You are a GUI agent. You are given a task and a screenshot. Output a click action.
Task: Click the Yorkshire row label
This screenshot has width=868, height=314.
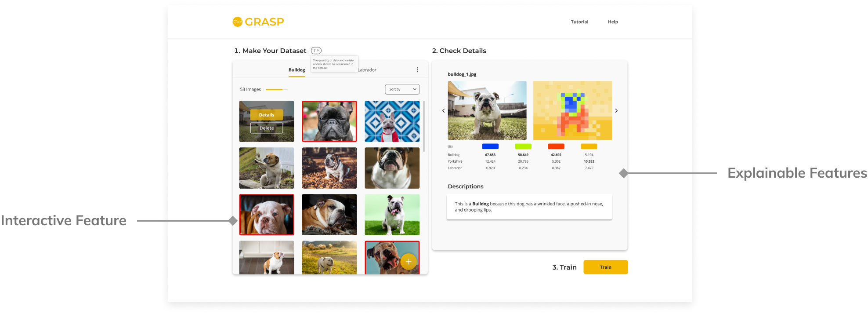tap(455, 161)
